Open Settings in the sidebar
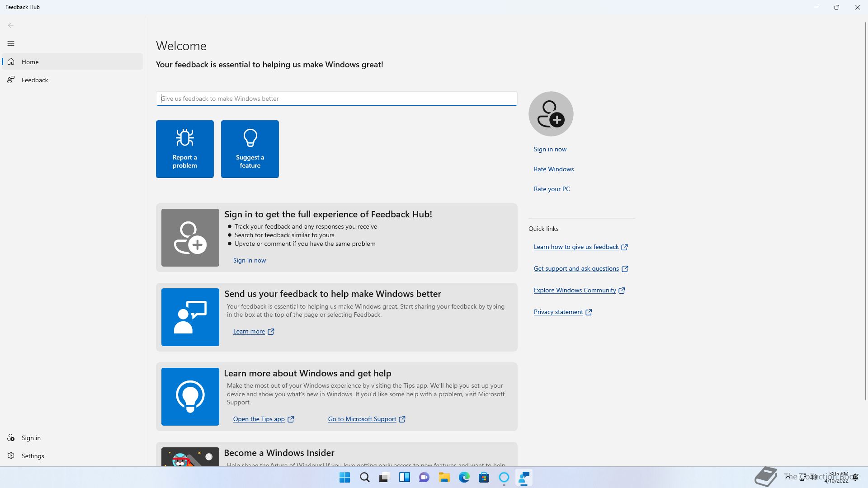868x488 pixels. [x=72, y=456]
